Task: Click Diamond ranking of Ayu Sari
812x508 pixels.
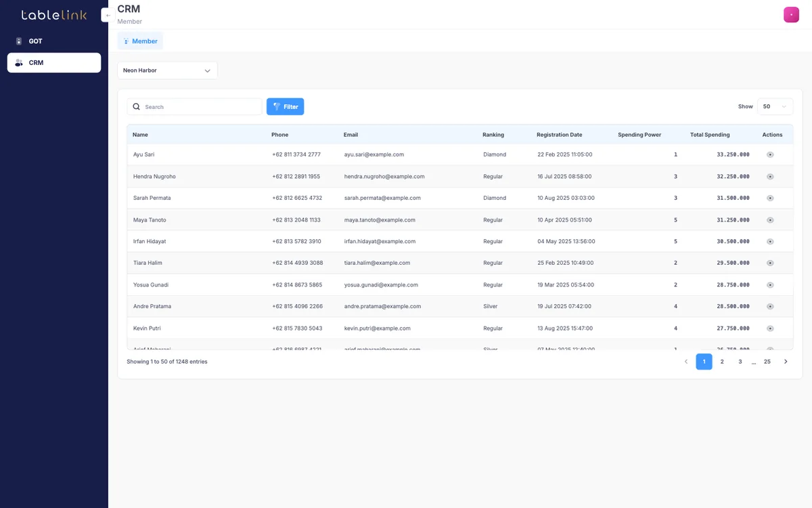Action: (495, 154)
